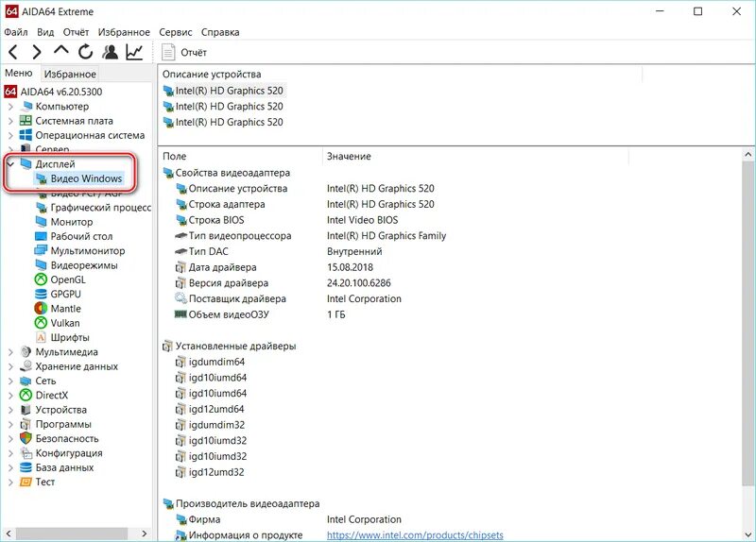The width and height of the screenshot is (756, 542).
Task: Expand the Хранение данных tree node
Action: (x=10, y=366)
